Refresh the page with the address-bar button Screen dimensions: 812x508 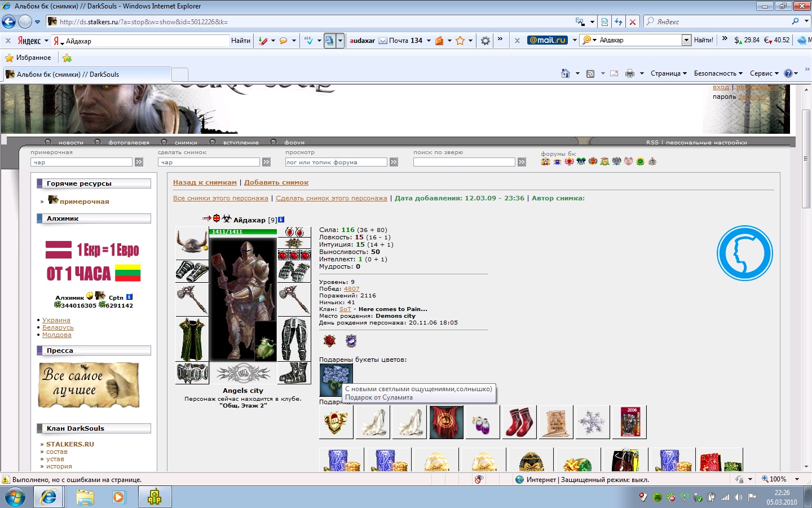pyautogui.click(x=619, y=22)
